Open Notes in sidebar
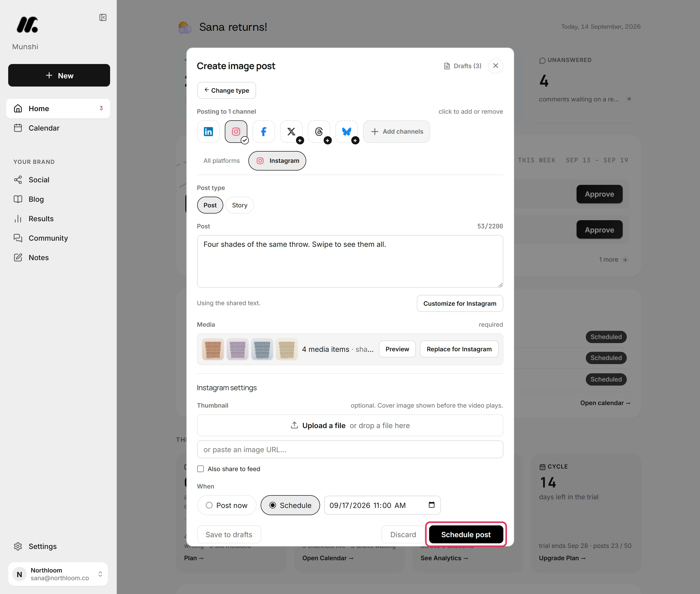700x594 pixels. coord(58,258)
